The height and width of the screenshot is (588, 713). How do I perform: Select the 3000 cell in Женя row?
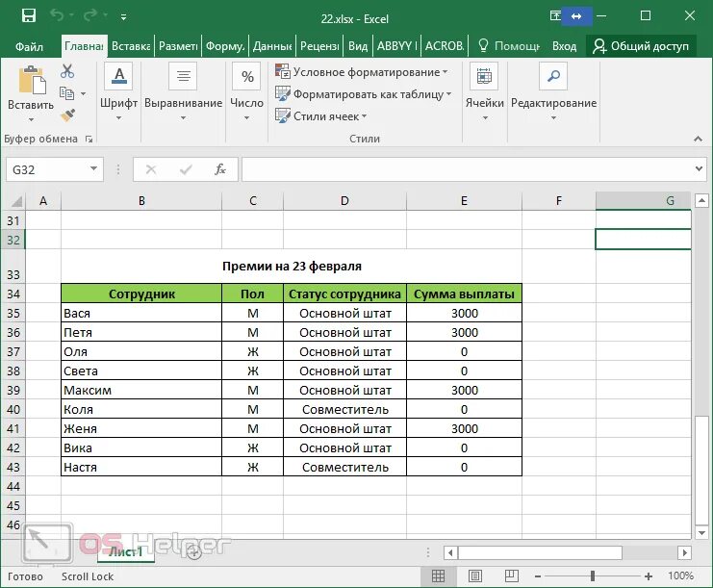464,429
